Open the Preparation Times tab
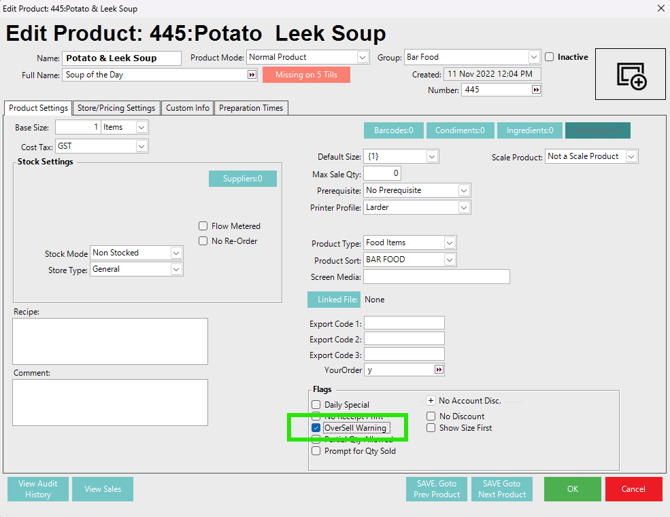 pyautogui.click(x=251, y=108)
